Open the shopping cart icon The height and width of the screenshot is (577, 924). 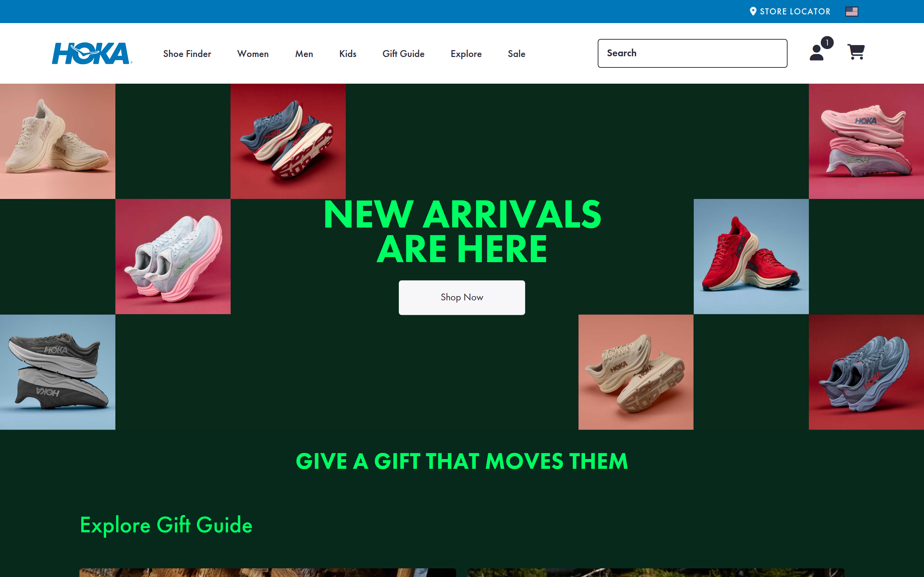click(x=856, y=52)
